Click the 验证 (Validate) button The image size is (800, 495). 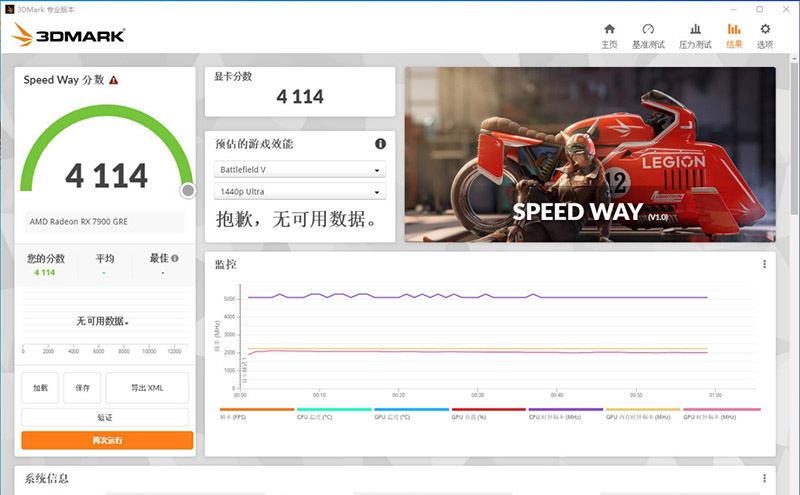point(105,417)
